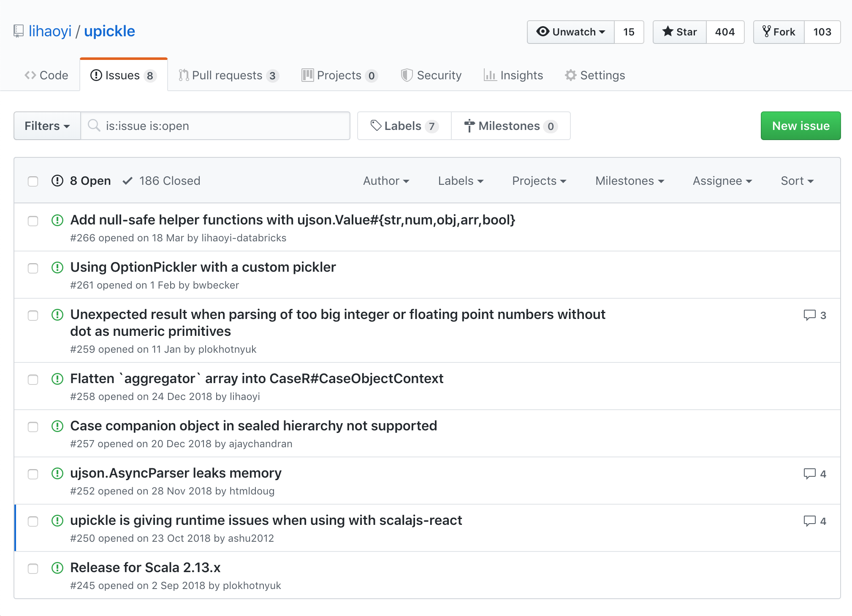Click the open-issue icon for issue #245
Screen dimensions: 852x616
[x=57, y=568]
